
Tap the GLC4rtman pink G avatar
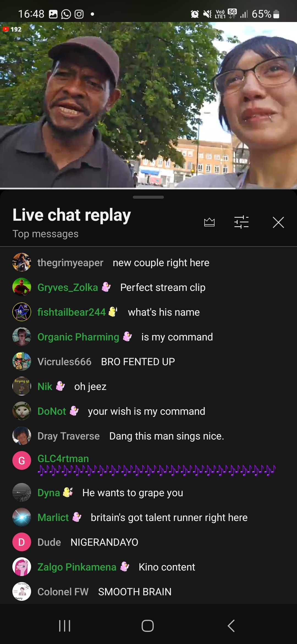22,460
